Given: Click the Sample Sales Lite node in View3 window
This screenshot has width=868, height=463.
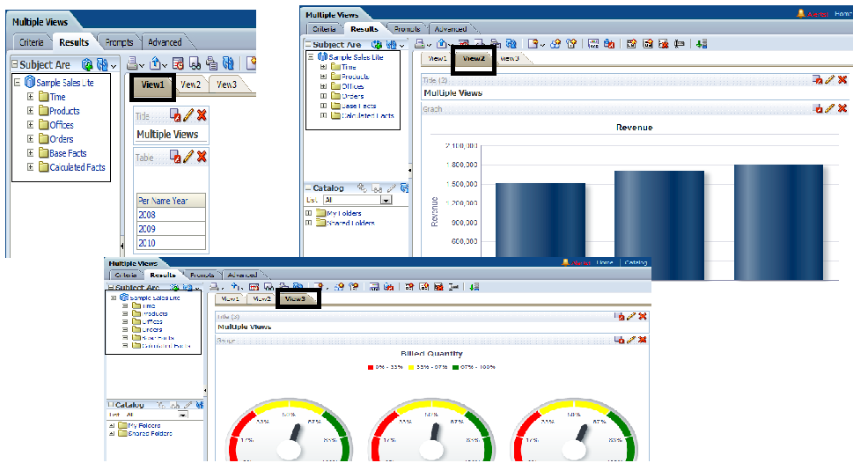Looking at the screenshot, I should click(x=150, y=298).
